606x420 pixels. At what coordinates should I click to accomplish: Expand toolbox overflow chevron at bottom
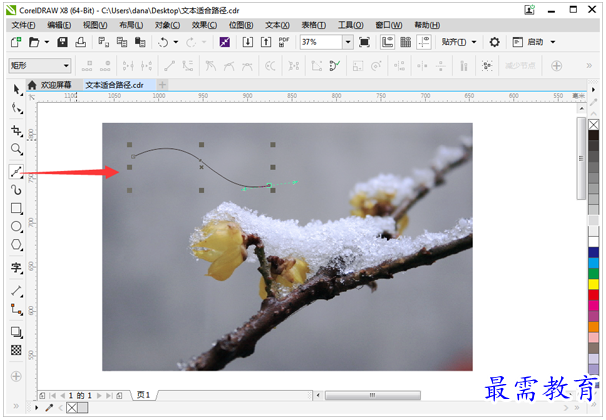16,406
